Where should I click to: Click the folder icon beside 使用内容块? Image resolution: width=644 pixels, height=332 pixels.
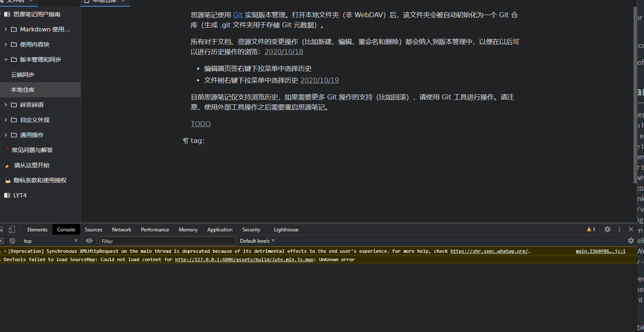tap(14, 44)
